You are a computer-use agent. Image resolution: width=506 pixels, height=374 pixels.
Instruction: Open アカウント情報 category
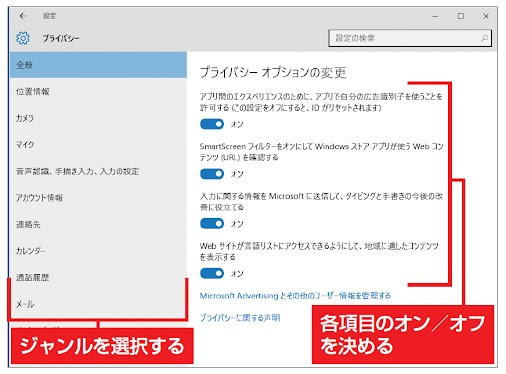click(x=98, y=198)
